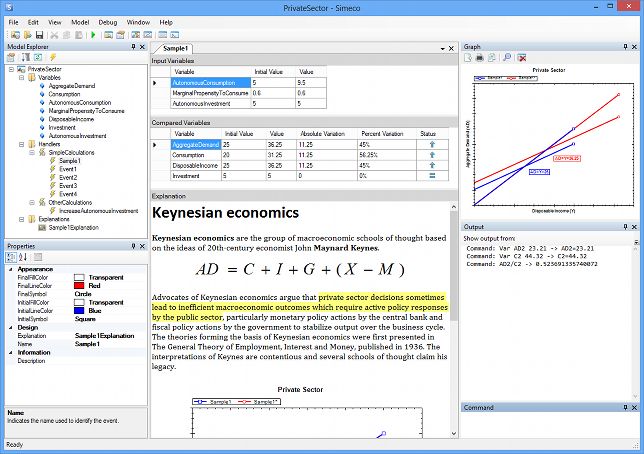Click the zoom magnifier icon in Graph panel
The width and height of the screenshot is (644, 454).
pos(507,58)
